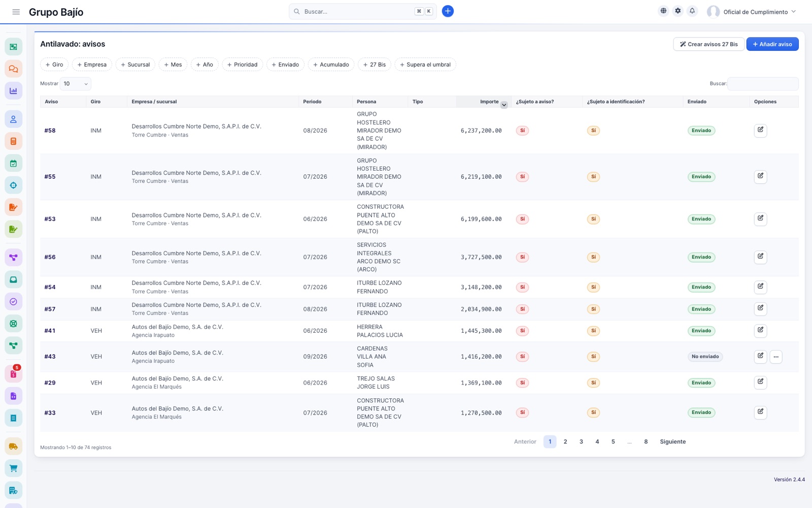Toggle the Importe column sort arrow

tap(504, 105)
